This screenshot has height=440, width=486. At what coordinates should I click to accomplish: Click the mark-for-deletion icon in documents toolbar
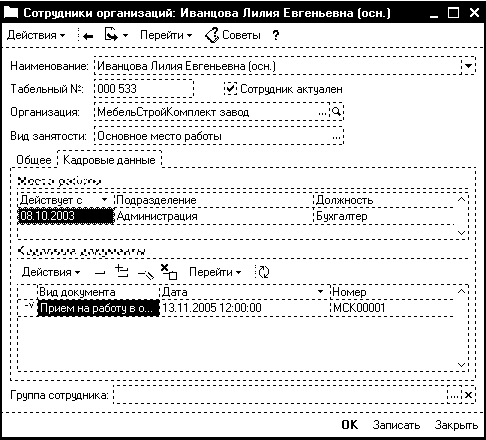(169, 272)
